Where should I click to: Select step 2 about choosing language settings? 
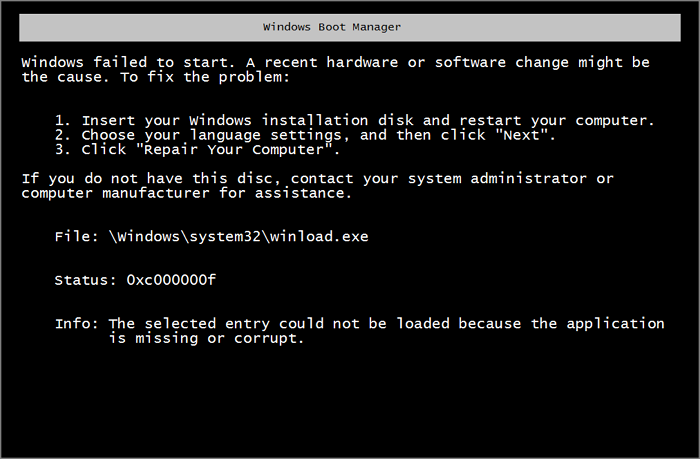point(317,134)
